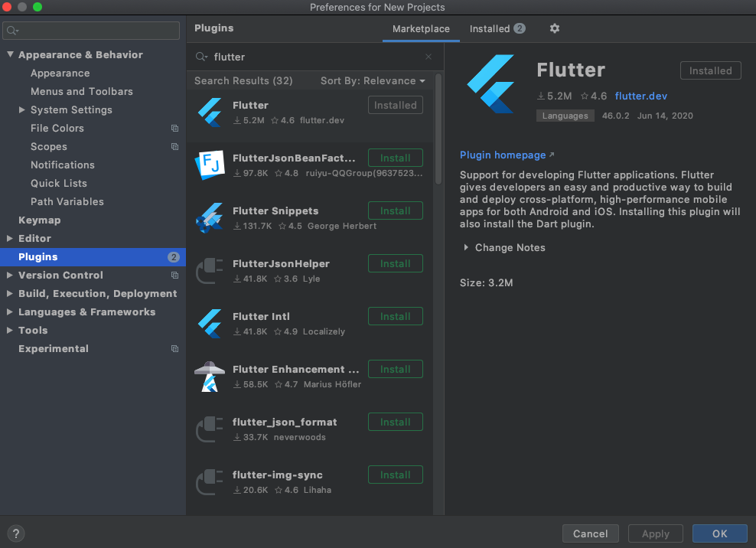The width and height of the screenshot is (756, 548).
Task: Click the FlutterJsonBeanFactory FJ icon
Action: click(x=210, y=165)
